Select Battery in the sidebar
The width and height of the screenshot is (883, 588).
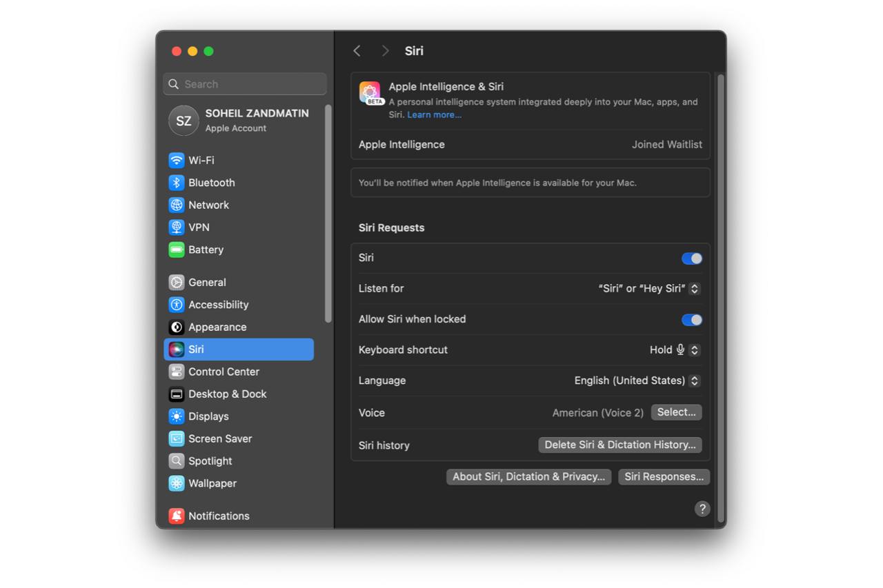coord(239,250)
